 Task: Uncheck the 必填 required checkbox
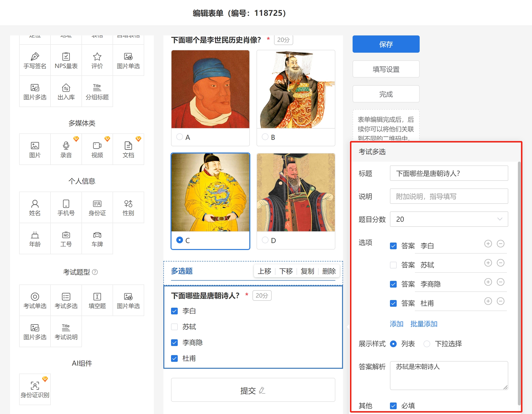[393, 405]
